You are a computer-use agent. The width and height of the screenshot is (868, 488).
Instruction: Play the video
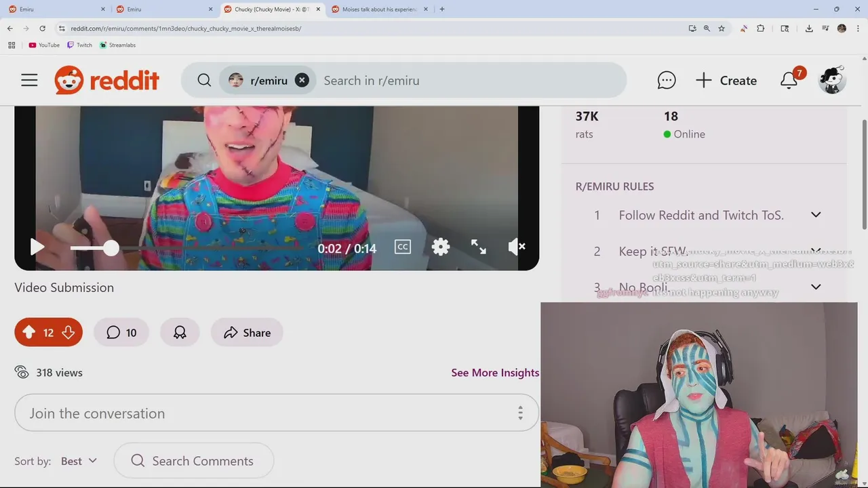[x=37, y=247]
